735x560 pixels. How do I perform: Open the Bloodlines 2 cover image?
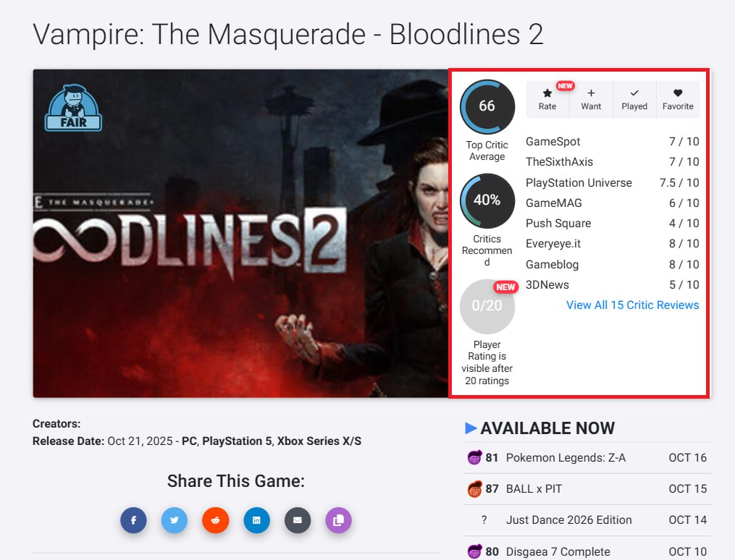pos(240,233)
